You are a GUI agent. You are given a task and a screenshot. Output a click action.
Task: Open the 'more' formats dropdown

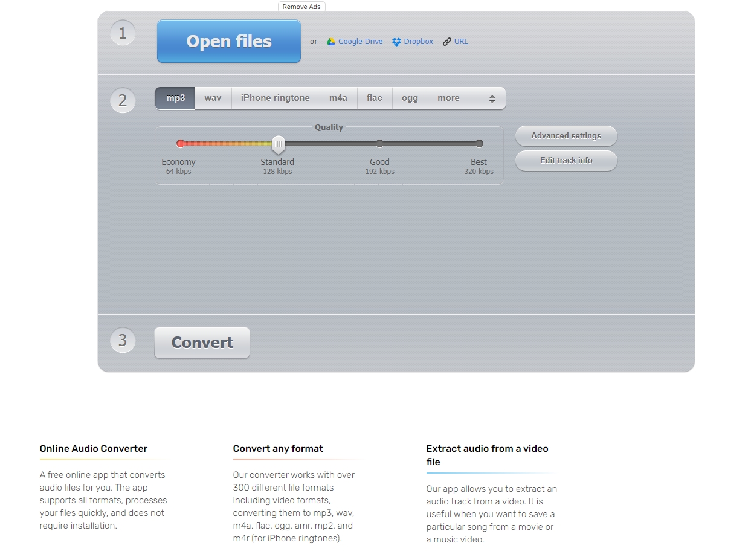pyautogui.click(x=448, y=98)
